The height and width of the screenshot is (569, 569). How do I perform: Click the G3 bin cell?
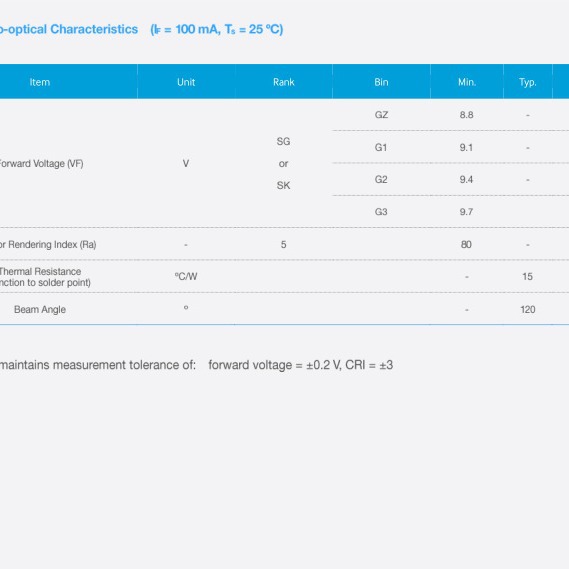pyautogui.click(x=381, y=212)
